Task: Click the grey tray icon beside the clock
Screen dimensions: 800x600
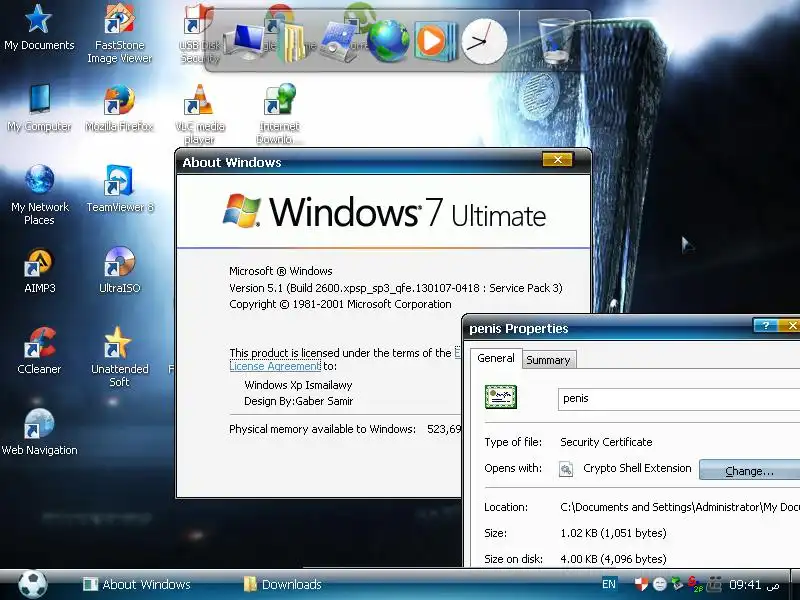Action: point(714,584)
